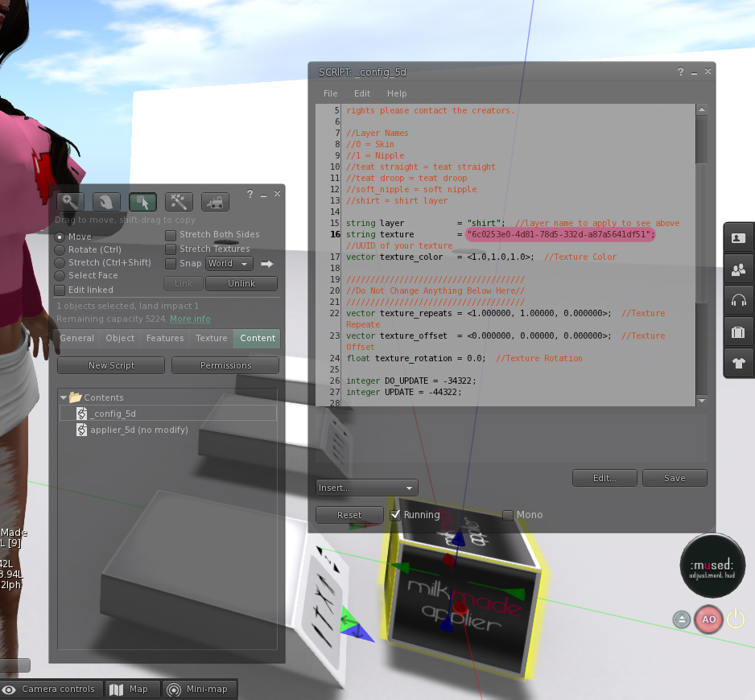Select the Rotate (Ctrl) radio option

coord(60,249)
